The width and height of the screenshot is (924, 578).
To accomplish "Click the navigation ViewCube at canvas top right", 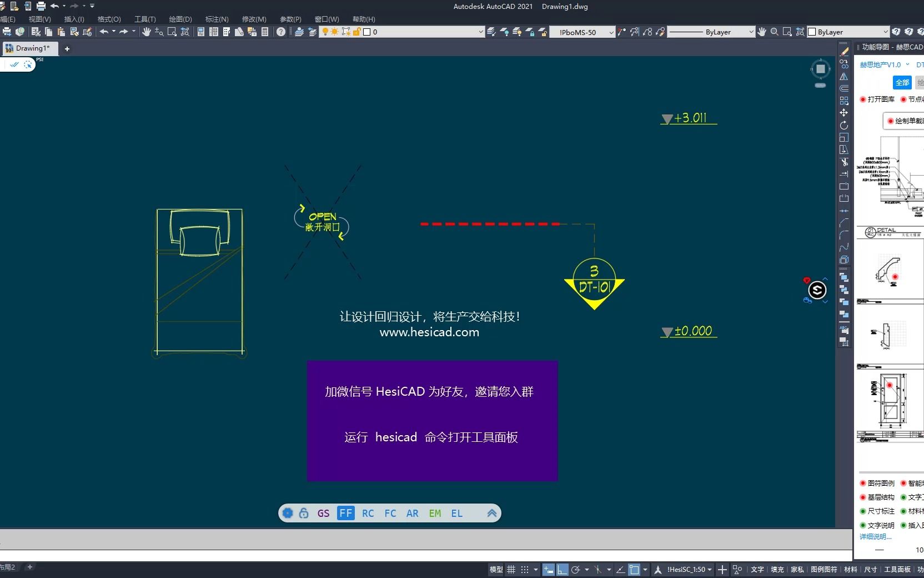I will click(x=820, y=69).
